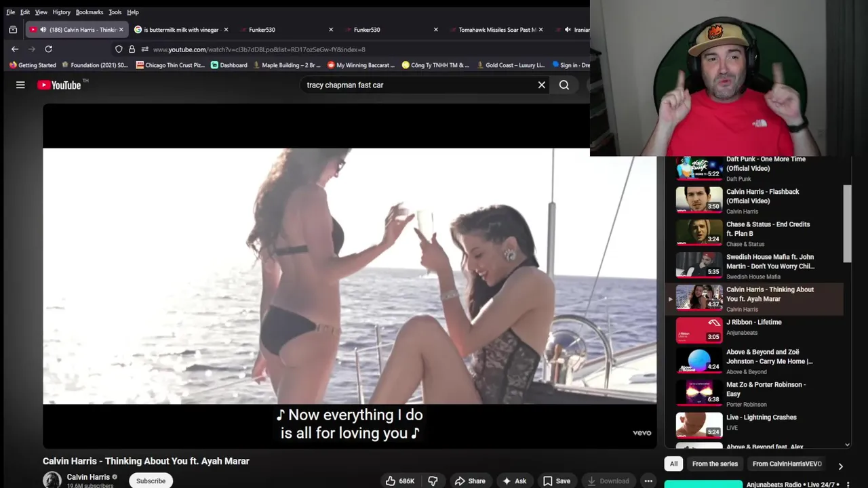
Task: Go back with the browser back arrow
Action: (x=15, y=49)
